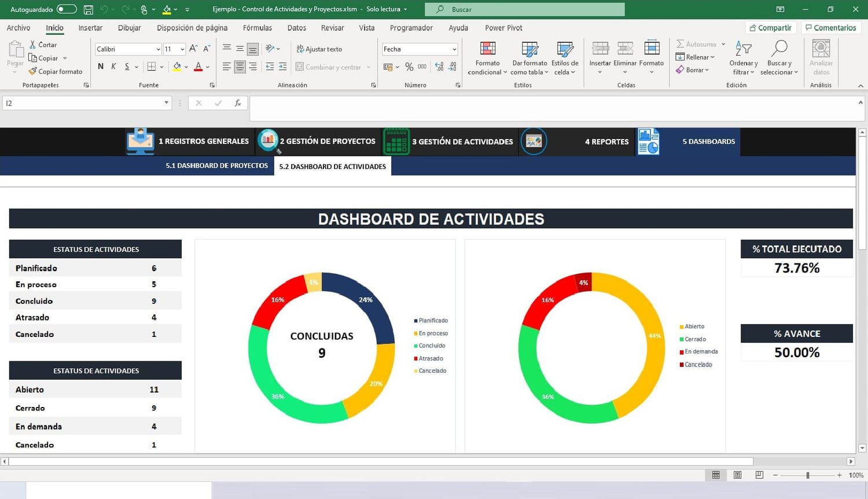Viewport: 868px width, 499px height.
Task: Decrease indent icon
Action: 270,67
